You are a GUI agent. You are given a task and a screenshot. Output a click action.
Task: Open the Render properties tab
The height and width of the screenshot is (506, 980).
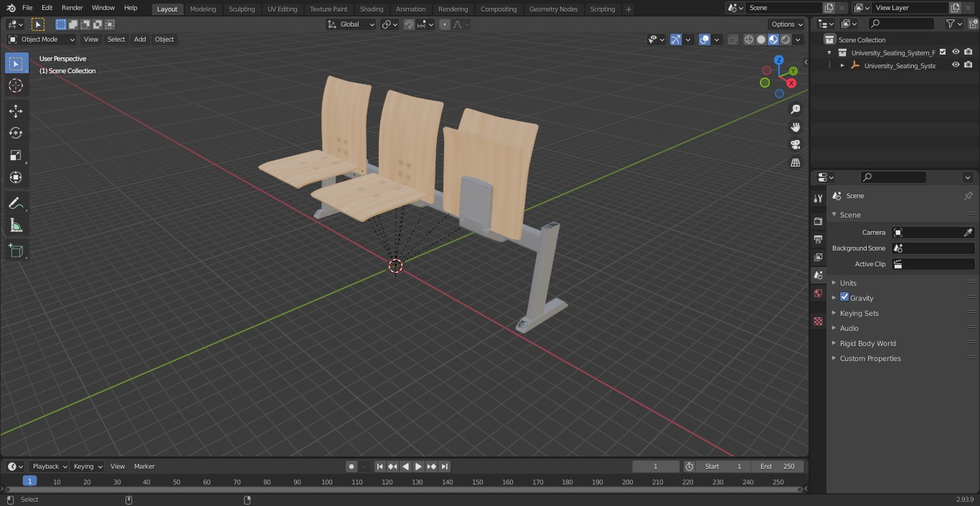pyautogui.click(x=818, y=221)
